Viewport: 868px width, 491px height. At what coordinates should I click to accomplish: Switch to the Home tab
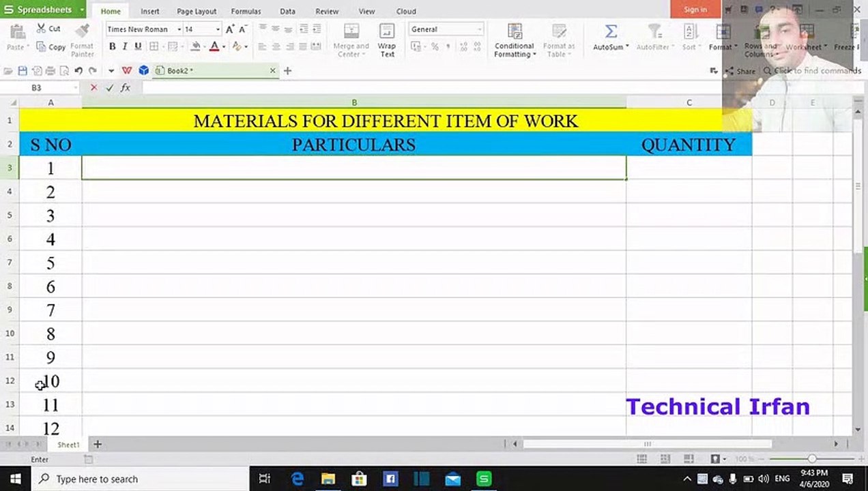[x=111, y=11]
